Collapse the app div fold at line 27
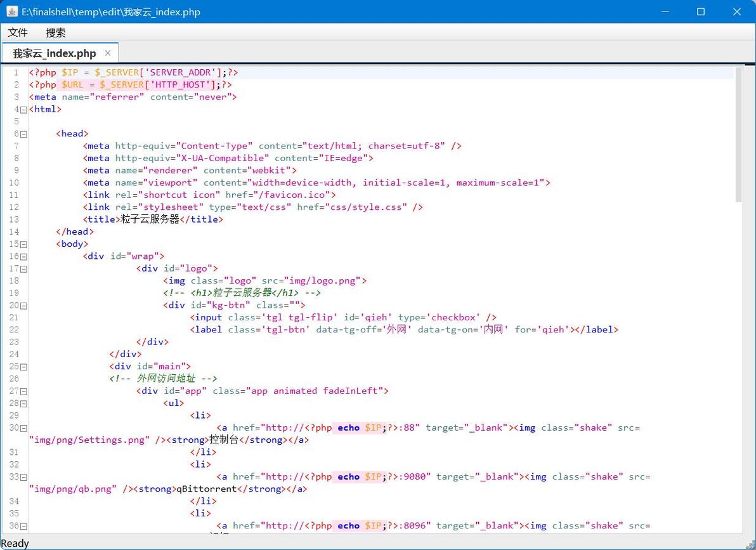Viewport: 756px width, 550px height. click(x=23, y=392)
